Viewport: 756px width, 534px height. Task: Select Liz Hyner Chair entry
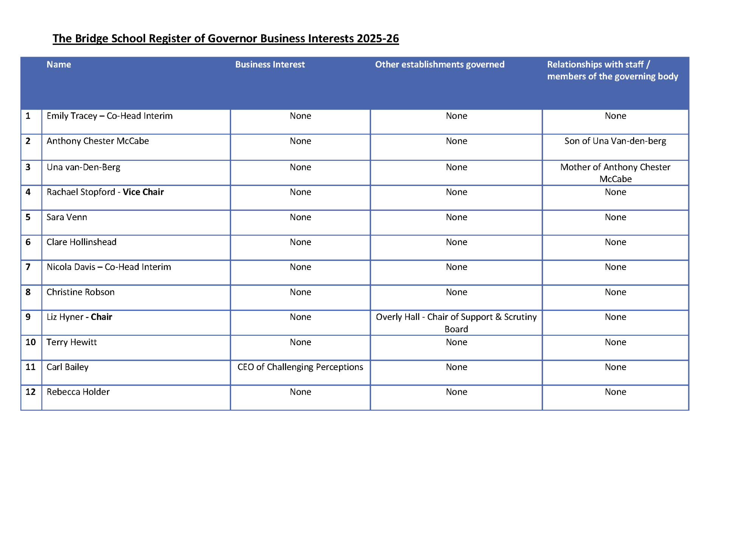[x=79, y=317]
